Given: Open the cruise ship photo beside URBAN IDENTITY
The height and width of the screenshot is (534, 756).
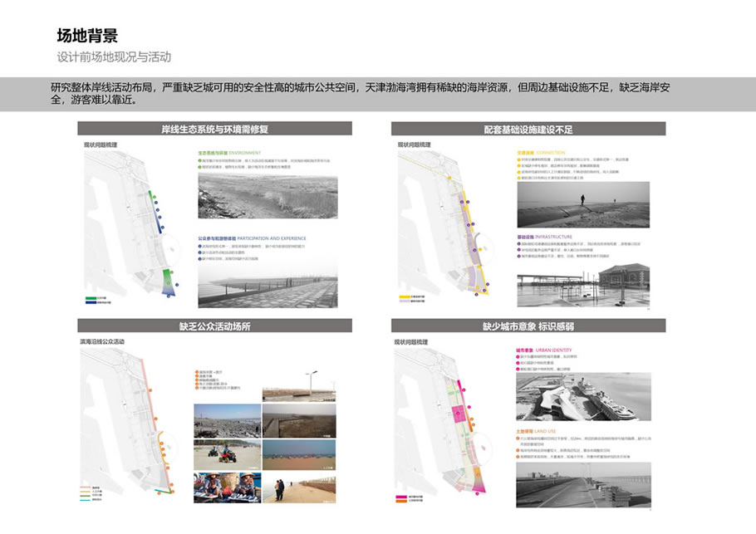Looking at the screenshot, I should point(582,399).
